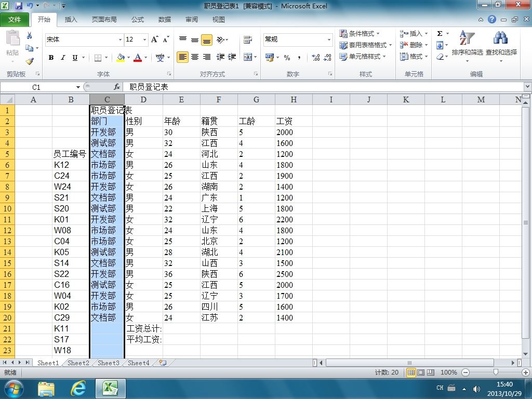
Task: Click the phonetic guide wén icon
Action: pyautogui.click(x=160, y=58)
